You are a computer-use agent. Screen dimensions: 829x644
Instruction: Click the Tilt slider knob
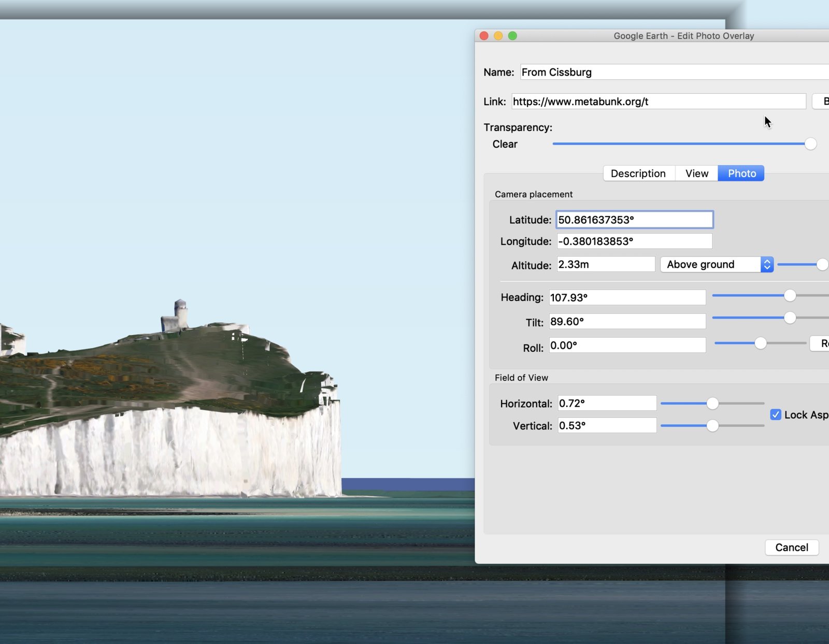coord(790,318)
